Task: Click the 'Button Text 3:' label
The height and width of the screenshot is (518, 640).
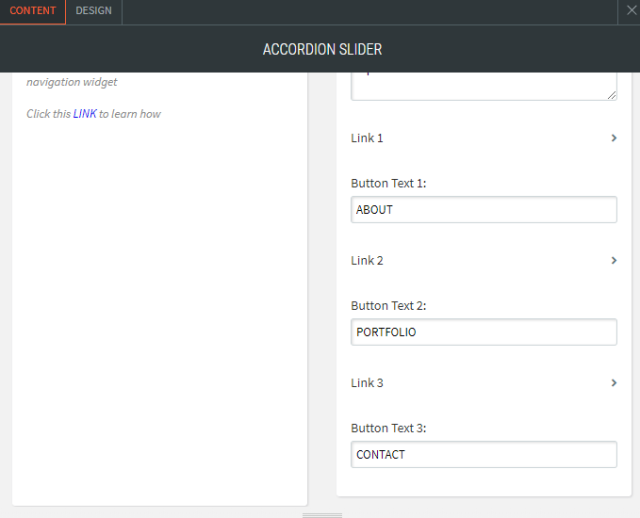Action: click(x=388, y=428)
